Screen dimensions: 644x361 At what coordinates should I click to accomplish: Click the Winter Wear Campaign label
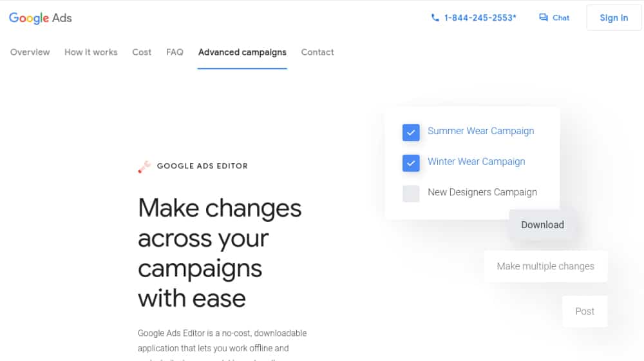click(x=477, y=162)
